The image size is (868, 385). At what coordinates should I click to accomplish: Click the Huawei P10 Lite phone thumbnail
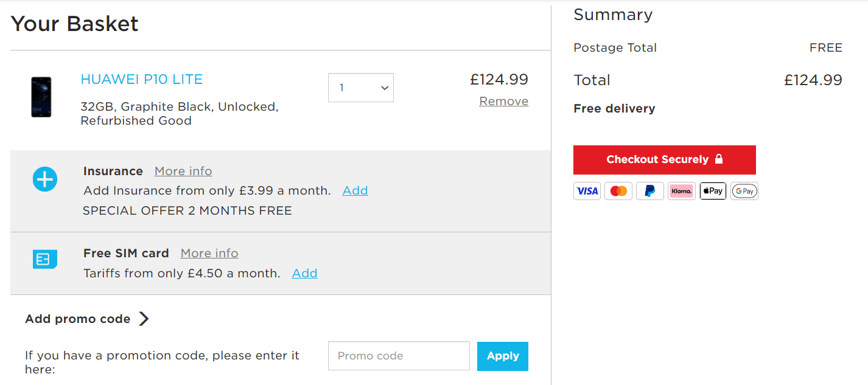click(41, 97)
